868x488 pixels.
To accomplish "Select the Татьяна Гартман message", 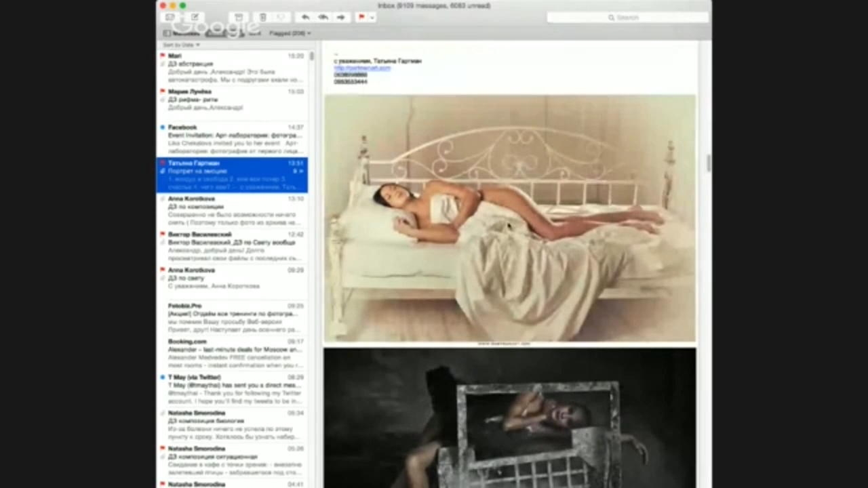I will 233,176.
